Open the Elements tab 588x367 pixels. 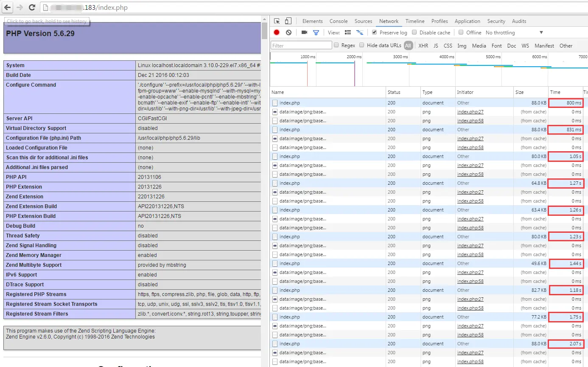tap(313, 21)
